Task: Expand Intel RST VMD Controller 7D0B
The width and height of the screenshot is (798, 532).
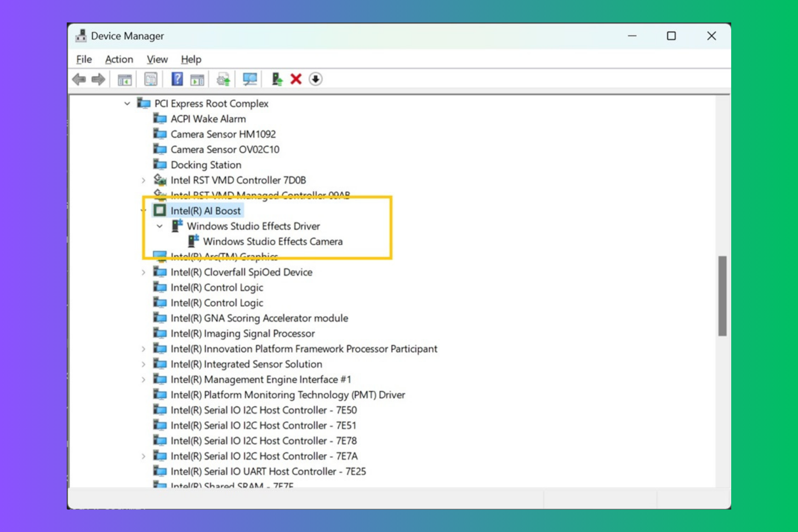Action: (143, 180)
